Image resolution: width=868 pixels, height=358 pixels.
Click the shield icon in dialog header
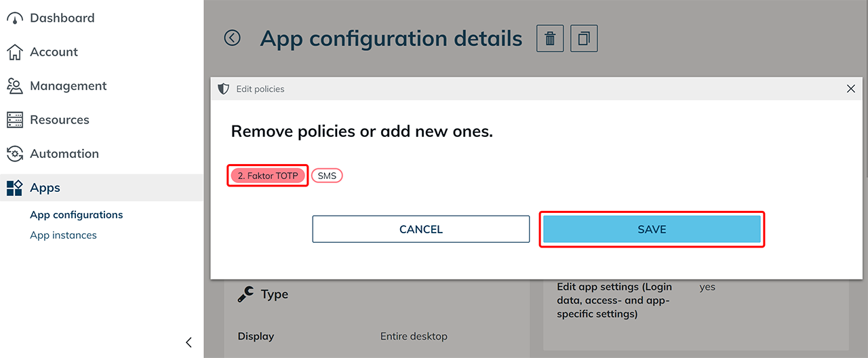(x=224, y=89)
